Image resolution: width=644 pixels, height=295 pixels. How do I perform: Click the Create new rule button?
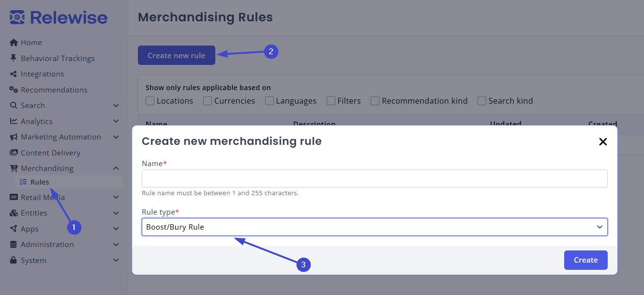(x=176, y=55)
